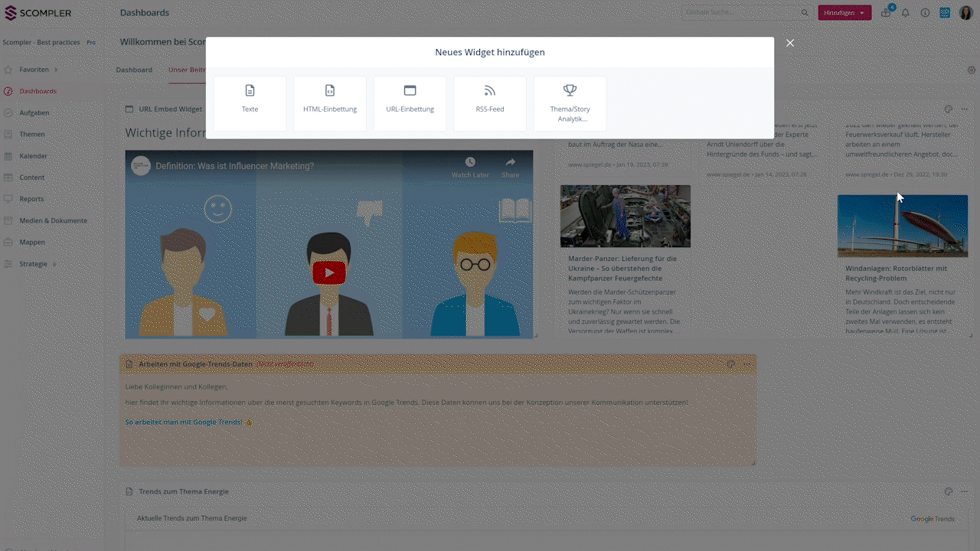
Task: Close the Neues Widget hinzufügen dialog
Action: pyautogui.click(x=790, y=43)
